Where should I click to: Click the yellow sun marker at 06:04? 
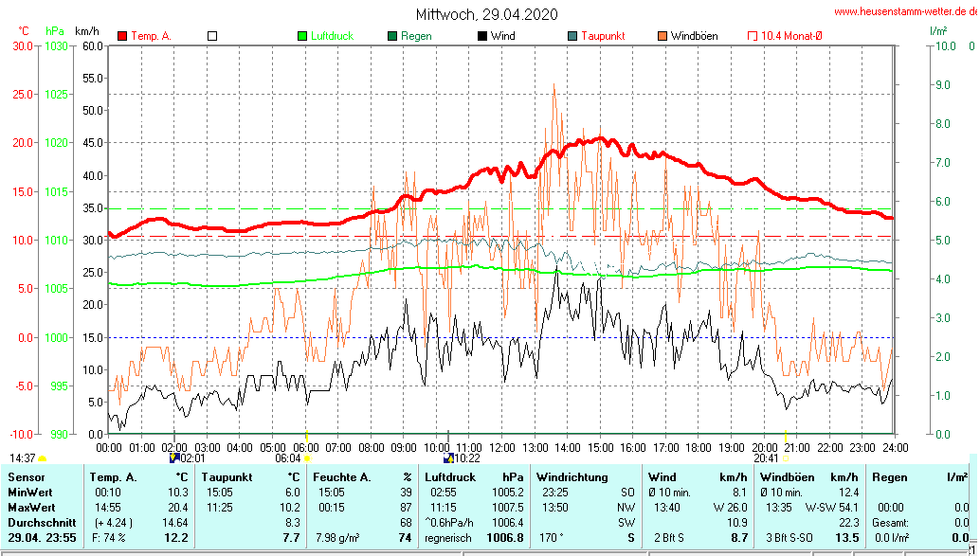[x=308, y=458]
